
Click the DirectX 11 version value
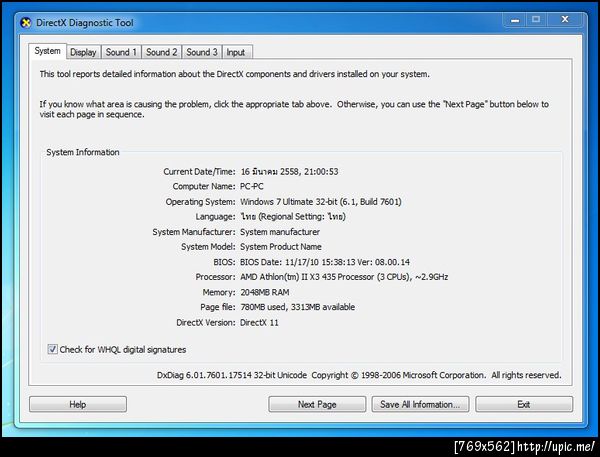point(259,322)
